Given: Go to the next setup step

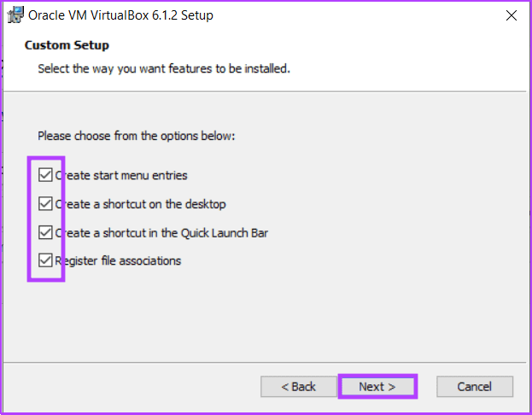Looking at the screenshot, I should coord(377,387).
